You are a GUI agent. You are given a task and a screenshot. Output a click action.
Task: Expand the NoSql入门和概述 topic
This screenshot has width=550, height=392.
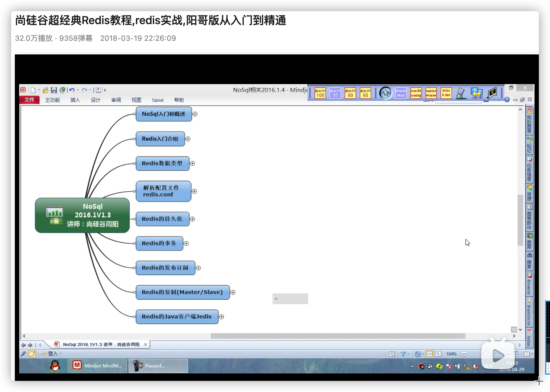click(x=195, y=114)
